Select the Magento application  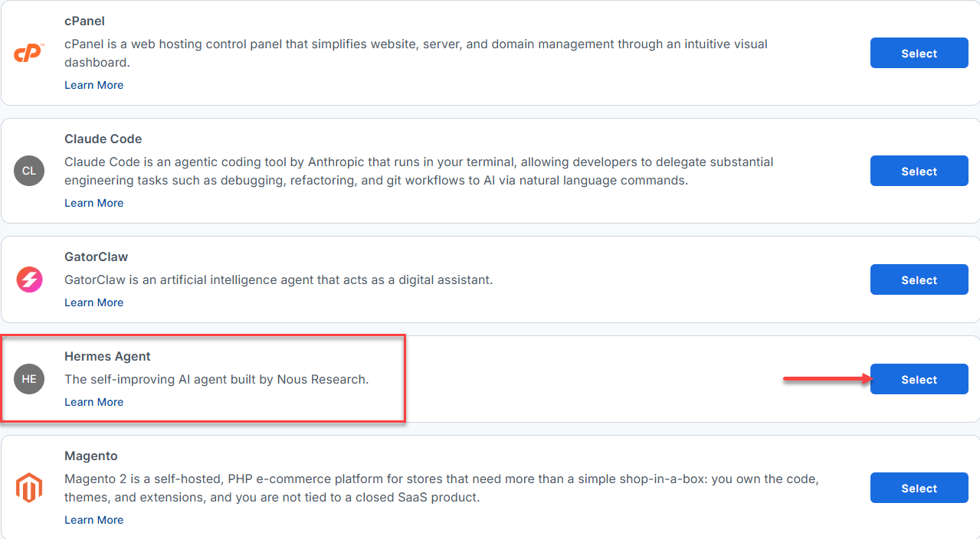tap(919, 488)
